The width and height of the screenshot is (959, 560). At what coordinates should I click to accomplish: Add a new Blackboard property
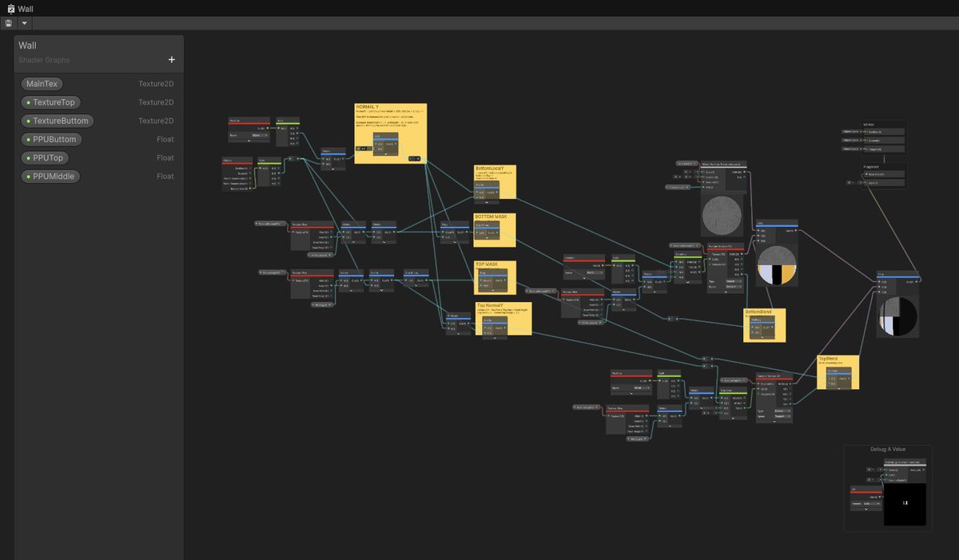click(x=171, y=59)
